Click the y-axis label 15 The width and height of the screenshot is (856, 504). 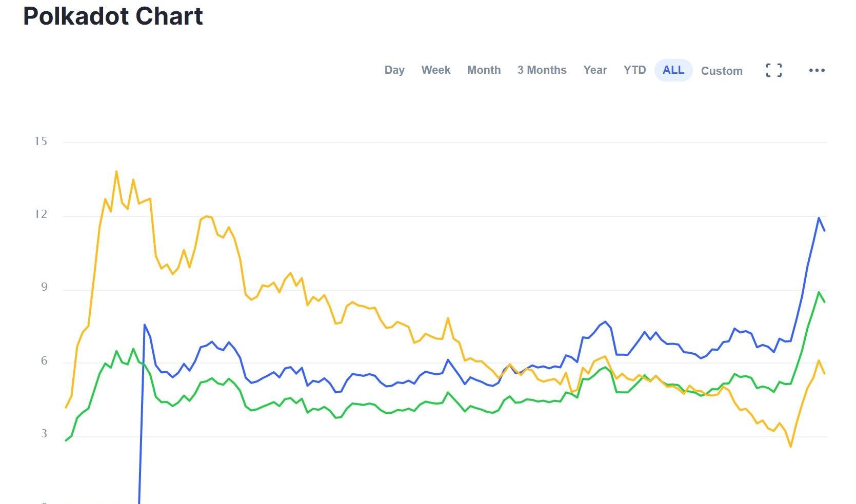[x=41, y=142]
